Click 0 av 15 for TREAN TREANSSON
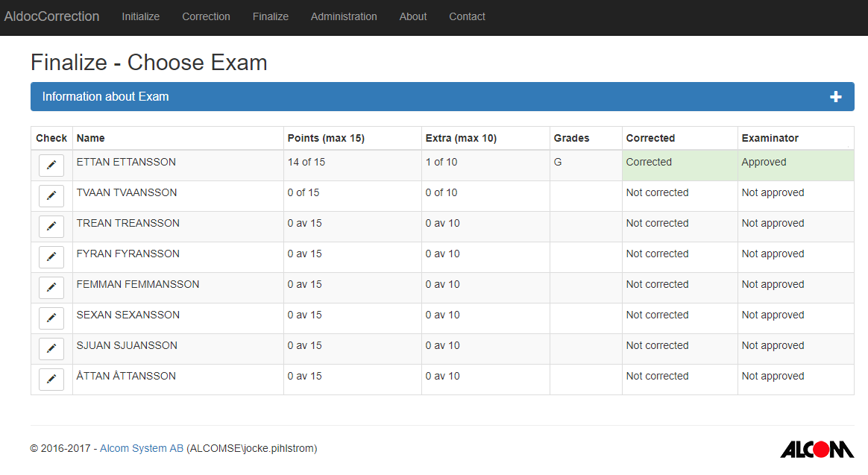Screen dimensions: 868x475 pyautogui.click(x=304, y=223)
